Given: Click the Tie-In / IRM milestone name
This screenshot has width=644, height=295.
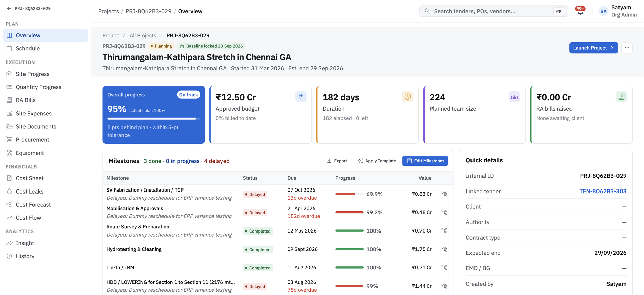Looking at the screenshot, I should [x=120, y=267].
